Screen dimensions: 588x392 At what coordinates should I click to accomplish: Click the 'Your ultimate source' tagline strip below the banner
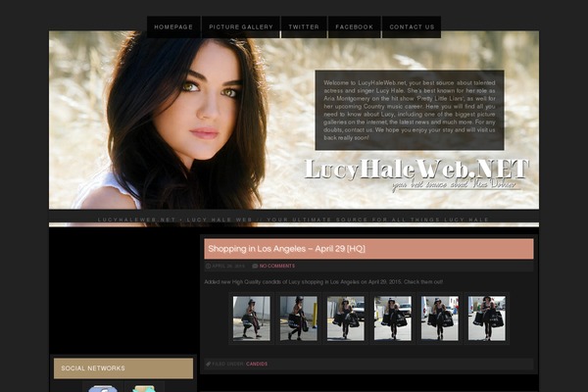tap(294, 220)
